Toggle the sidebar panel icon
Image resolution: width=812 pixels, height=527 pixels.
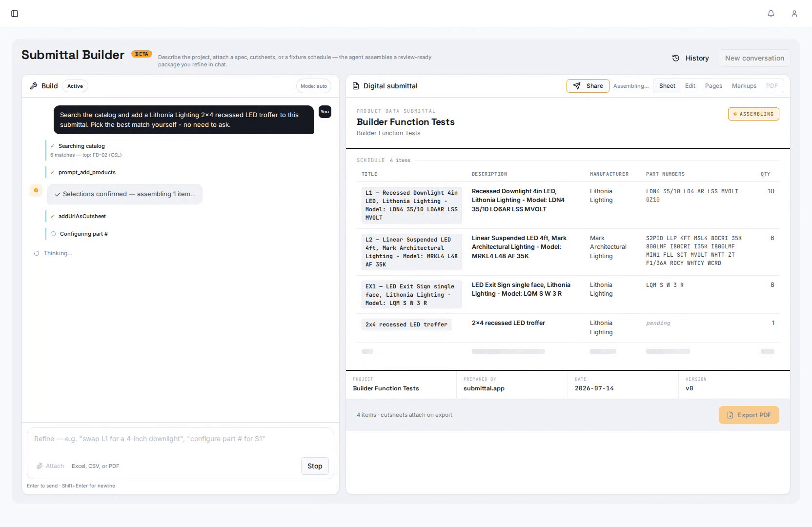pyautogui.click(x=15, y=14)
